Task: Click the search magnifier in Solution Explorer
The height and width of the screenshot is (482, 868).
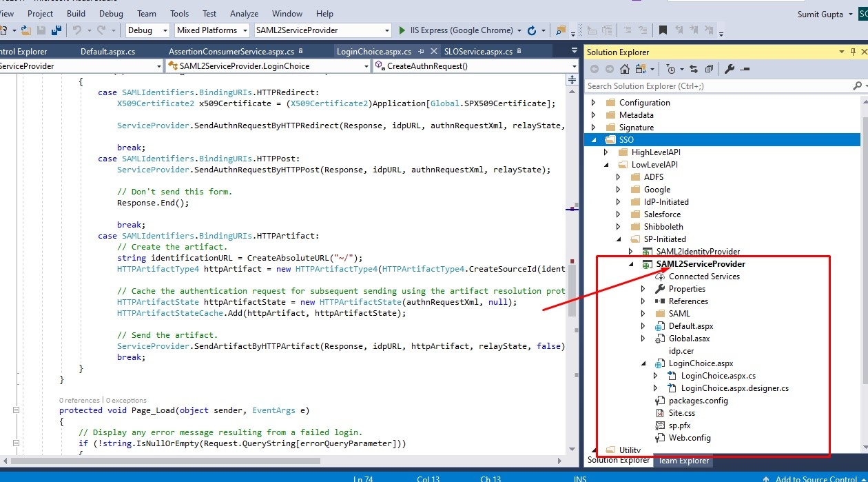Action: [x=856, y=86]
